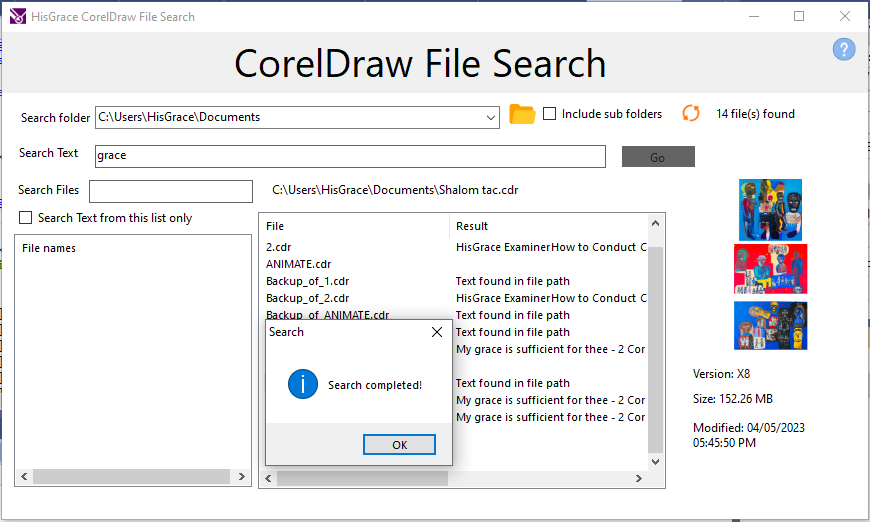Tick Search Text from this list only
This screenshot has width=870, height=522.
26,217
